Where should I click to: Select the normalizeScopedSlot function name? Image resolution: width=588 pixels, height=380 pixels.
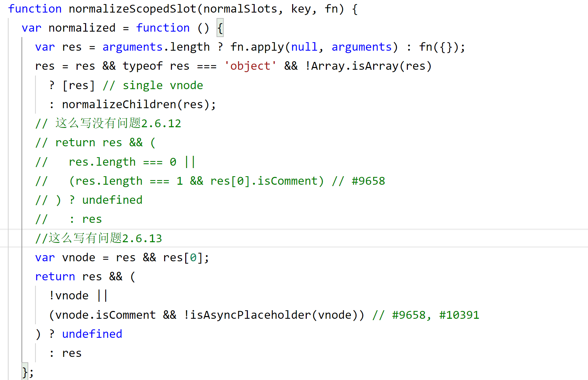pos(131,9)
